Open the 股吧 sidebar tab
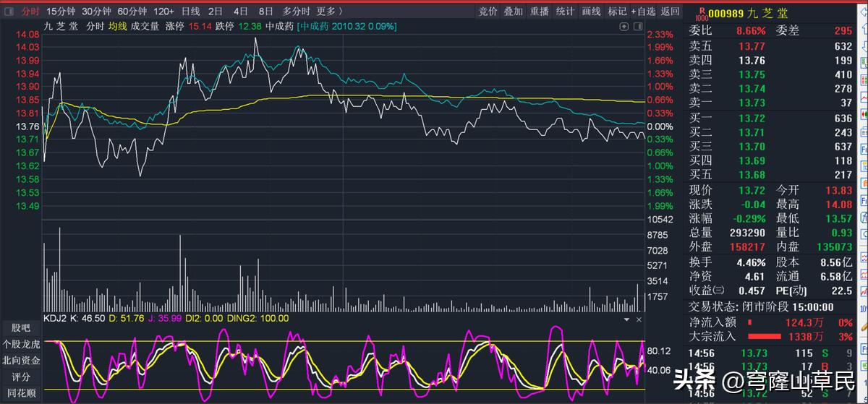 20,328
